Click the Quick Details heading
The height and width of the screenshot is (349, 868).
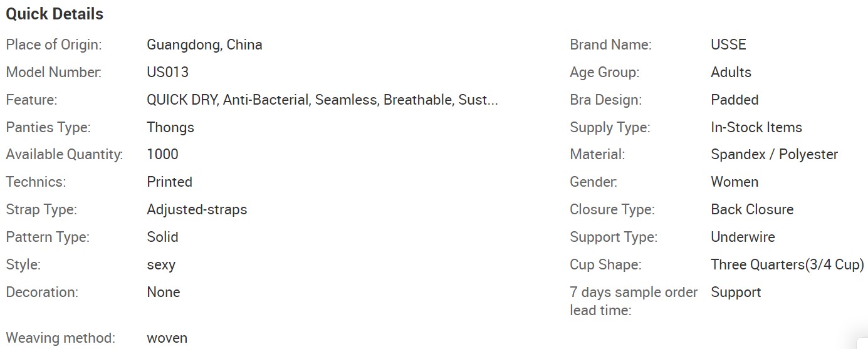[x=55, y=14]
